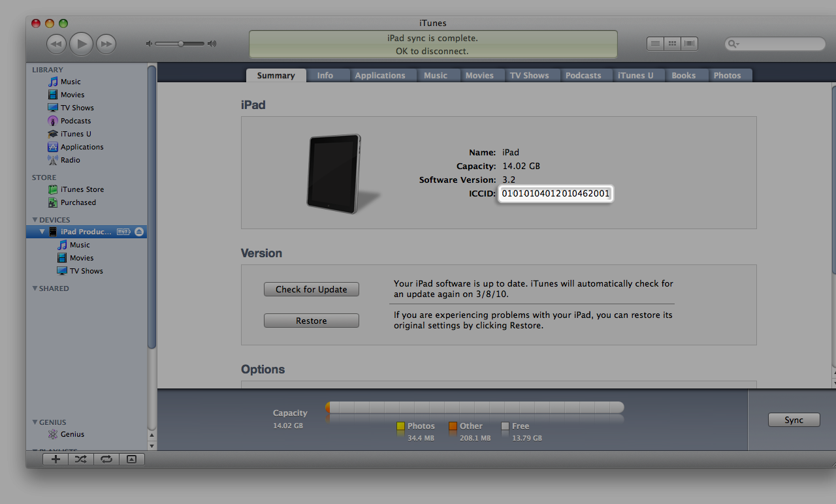Click the Sync button
The width and height of the screenshot is (836, 504).
[794, 420]
